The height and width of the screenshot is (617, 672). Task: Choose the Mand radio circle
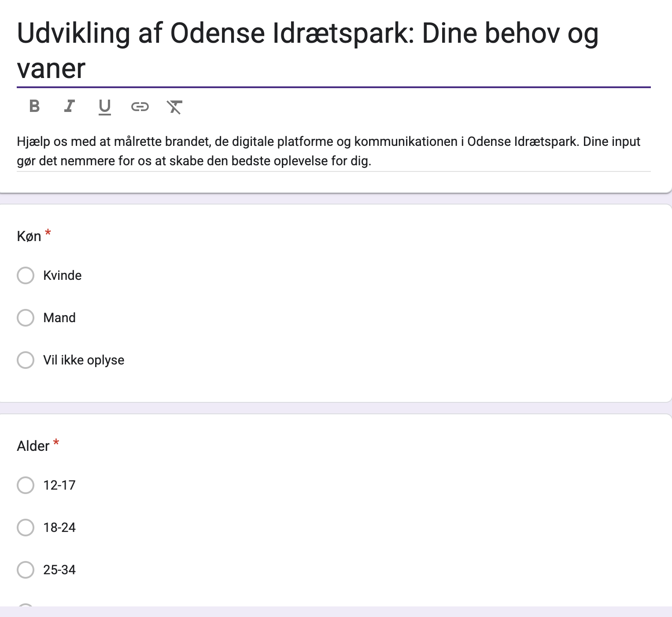(x=26, y=318)
